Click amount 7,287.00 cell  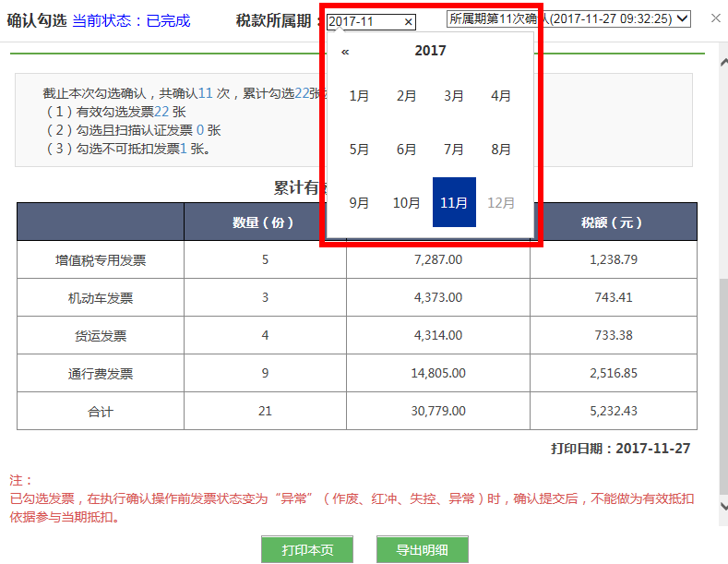[438, 259]
